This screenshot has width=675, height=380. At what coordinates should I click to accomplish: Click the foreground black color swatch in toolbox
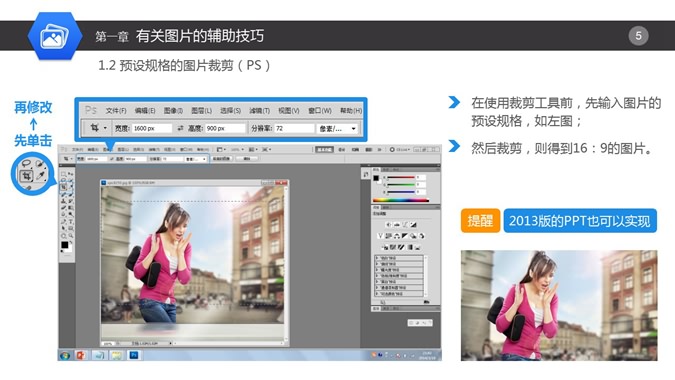pos(64,244)
